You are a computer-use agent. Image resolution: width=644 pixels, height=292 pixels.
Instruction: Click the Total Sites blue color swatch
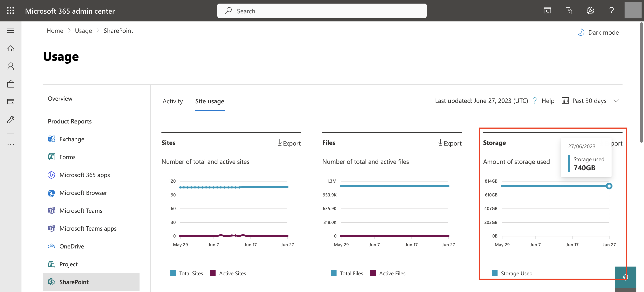click(173, 273)
